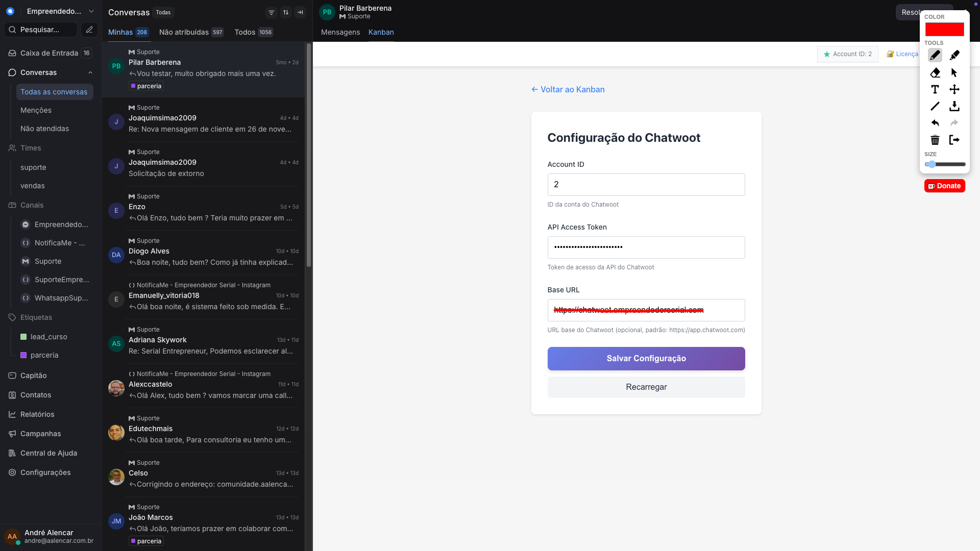The width and height of the screenshot is (980, 551).
Task: Click the download drawing icon
Action: tap(954, 106)
